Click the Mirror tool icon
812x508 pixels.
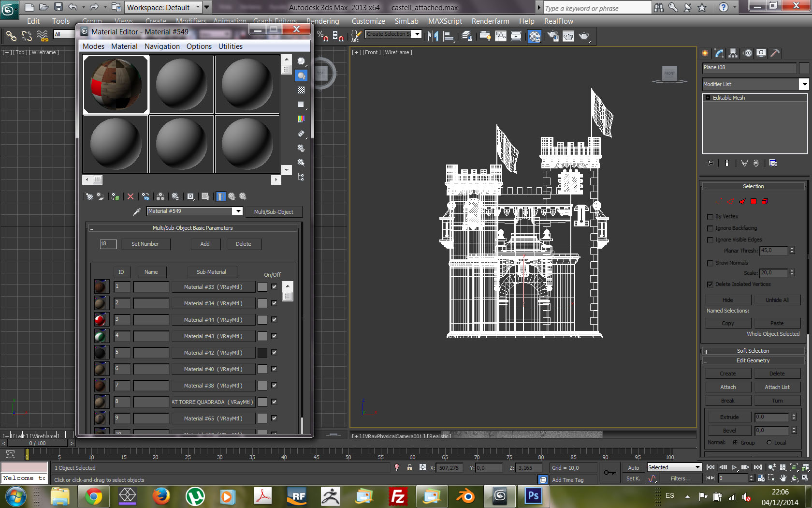433,36
